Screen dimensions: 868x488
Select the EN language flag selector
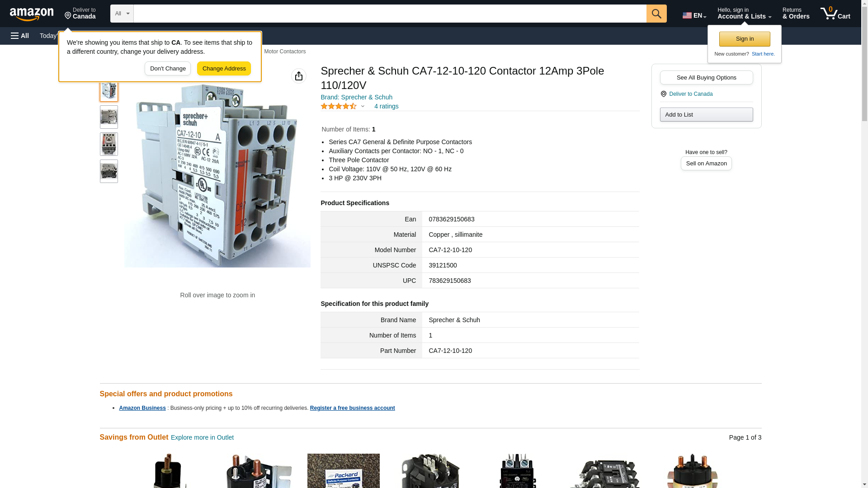[694, 15]
